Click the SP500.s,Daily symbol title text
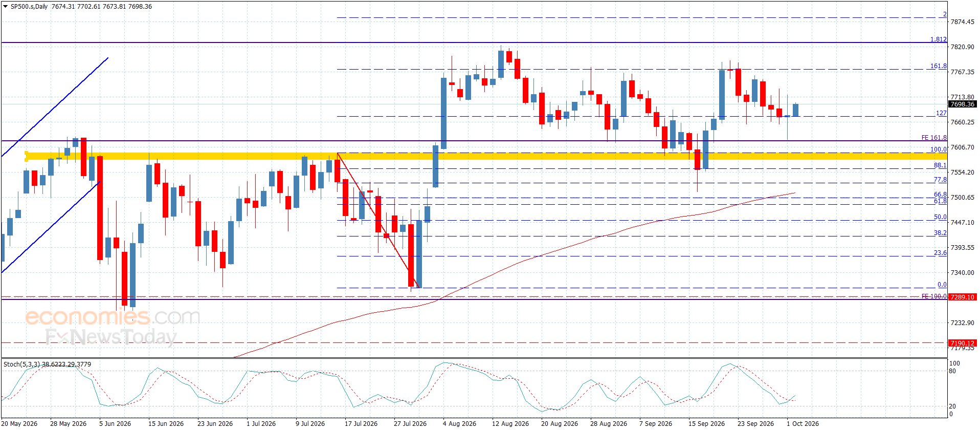 [x=29, y=7]
